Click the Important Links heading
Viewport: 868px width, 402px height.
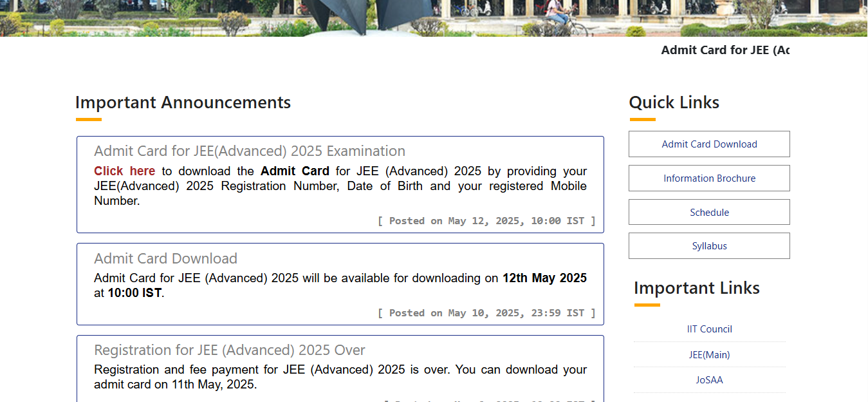[697, 288]
